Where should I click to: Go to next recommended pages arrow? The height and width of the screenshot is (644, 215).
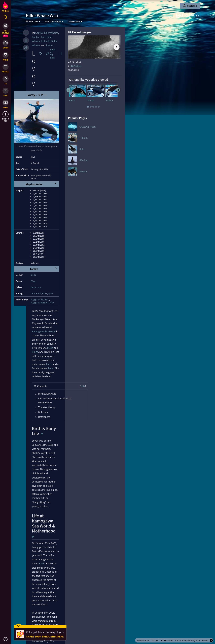point(118,90)
